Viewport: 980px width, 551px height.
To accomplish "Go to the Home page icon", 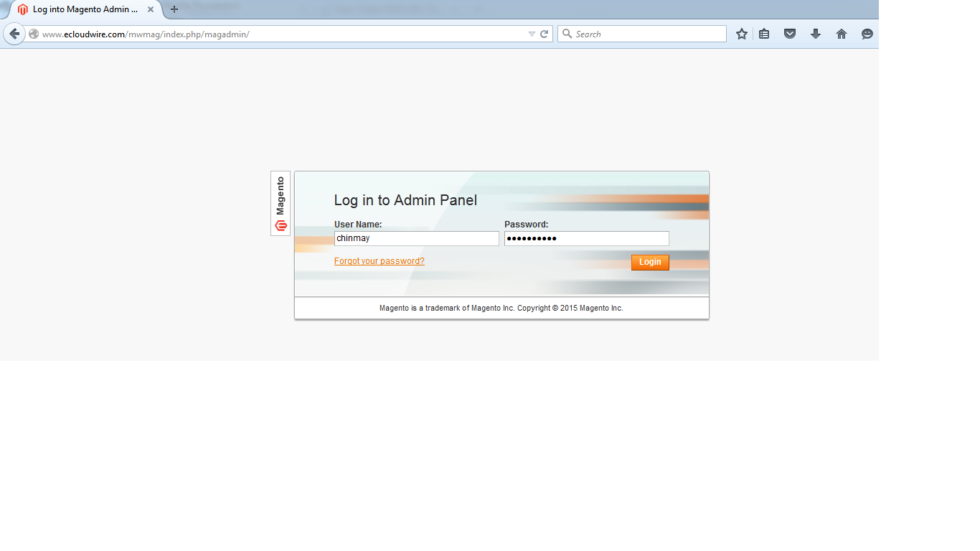I will click(842, 34).
